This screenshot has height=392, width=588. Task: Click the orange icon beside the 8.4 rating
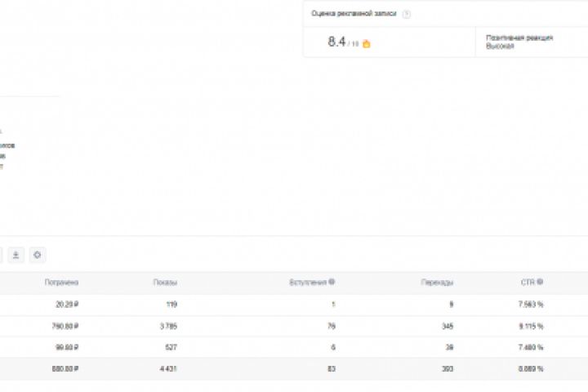point(366,43)
